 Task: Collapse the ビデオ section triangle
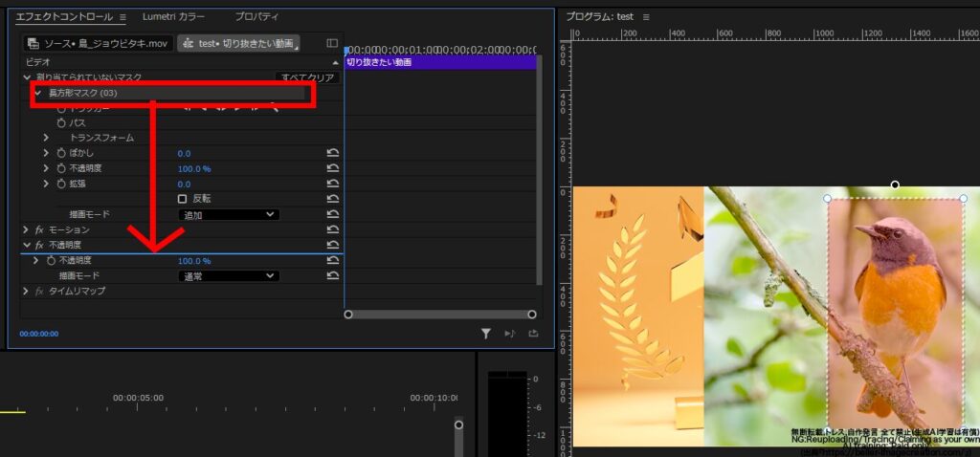click(x=335, y=62)
